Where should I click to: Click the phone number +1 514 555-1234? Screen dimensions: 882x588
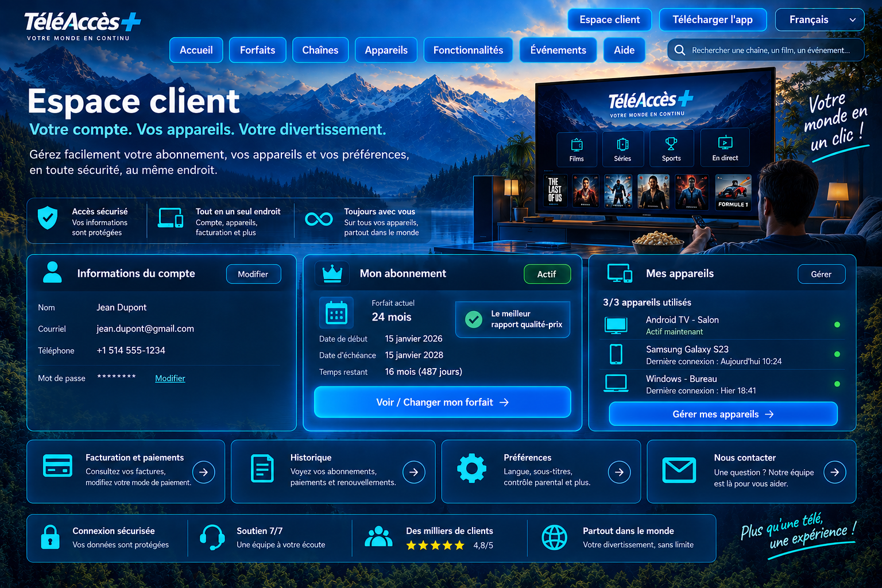[131, 350]
